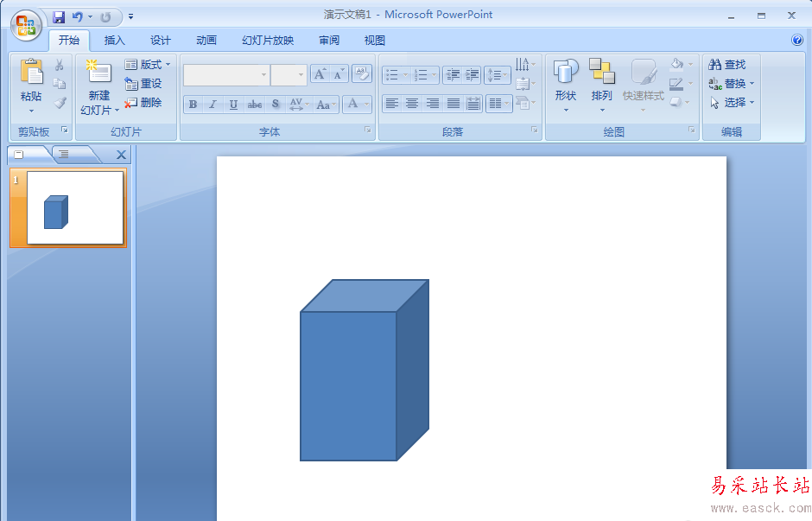Open the 插入 ribbon tab
Image resolution: width=812 pixels, height=521 pixels.
tap(114, 41)
